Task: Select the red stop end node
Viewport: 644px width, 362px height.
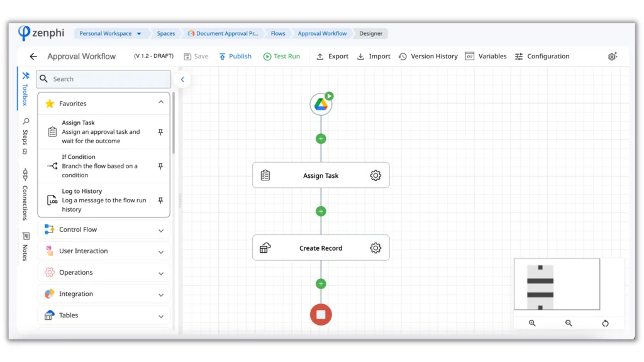Action: pyautogui.click(x=321, y=314)
